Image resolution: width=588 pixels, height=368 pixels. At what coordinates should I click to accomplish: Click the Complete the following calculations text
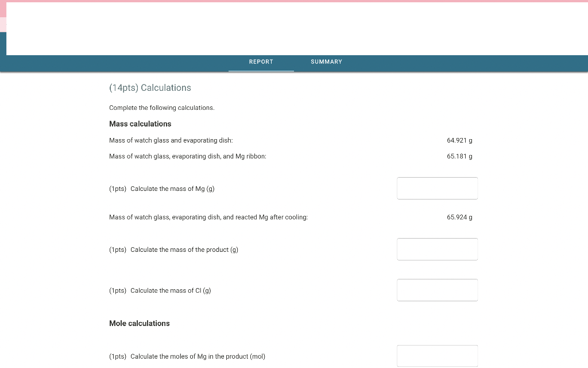point(161,108)
